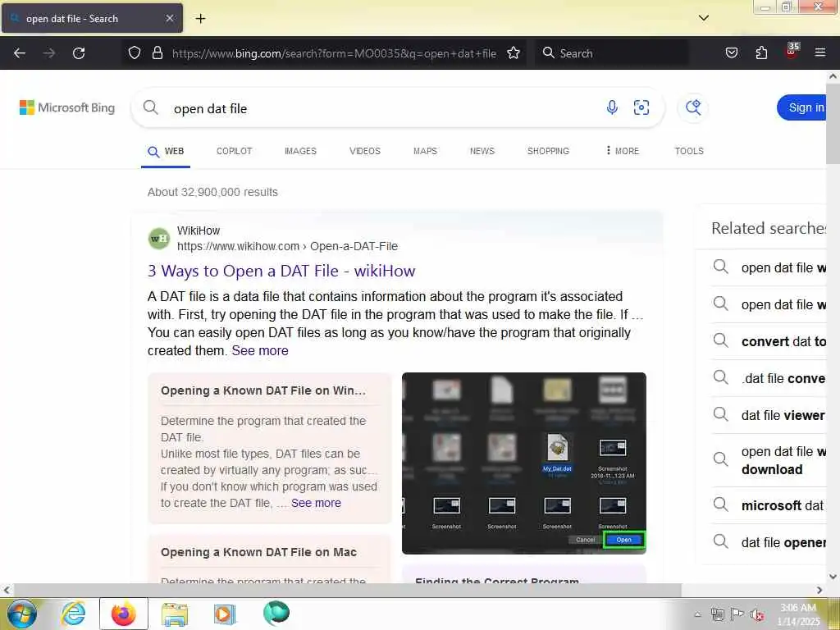
Task: Switch to the NEWS tab
Action: tap(482, 152)
